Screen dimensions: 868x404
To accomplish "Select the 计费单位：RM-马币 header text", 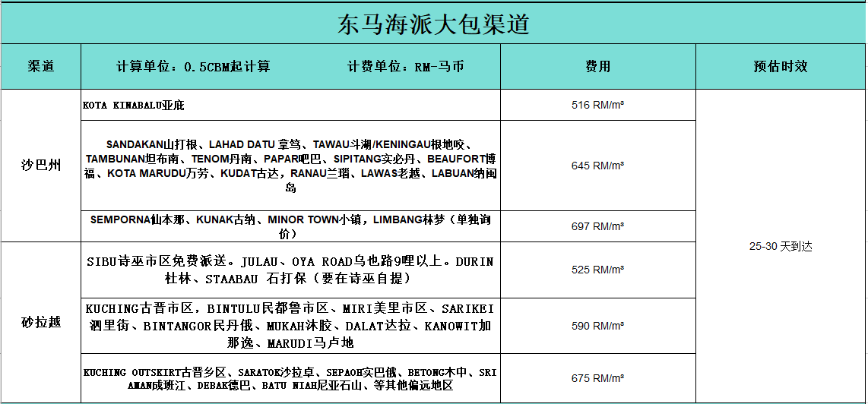I will [406, 66].
